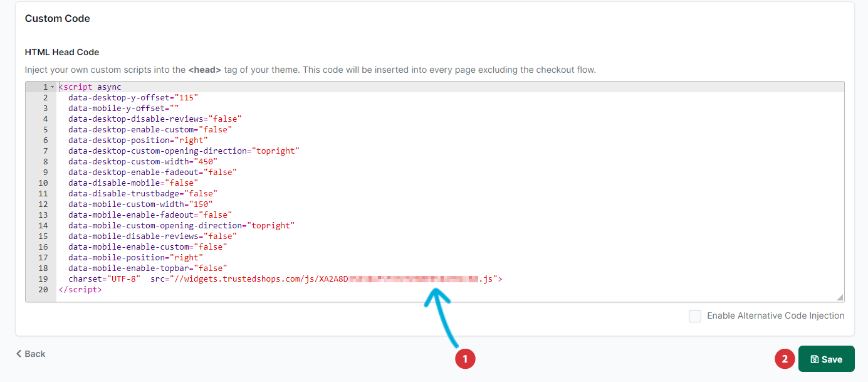Click line number 10 in the gutter
868x382 pixels.
coord(43,183)
